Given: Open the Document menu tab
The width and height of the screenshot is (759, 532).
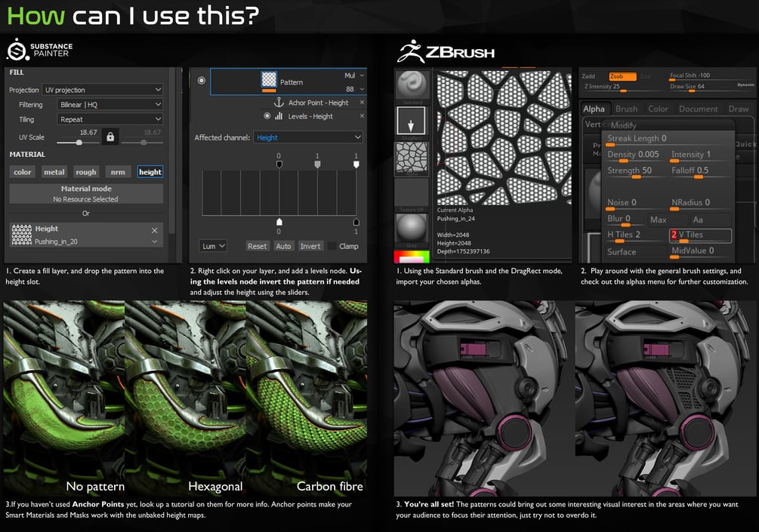Looking at the screenshot, I should click(x=699, y=109).
